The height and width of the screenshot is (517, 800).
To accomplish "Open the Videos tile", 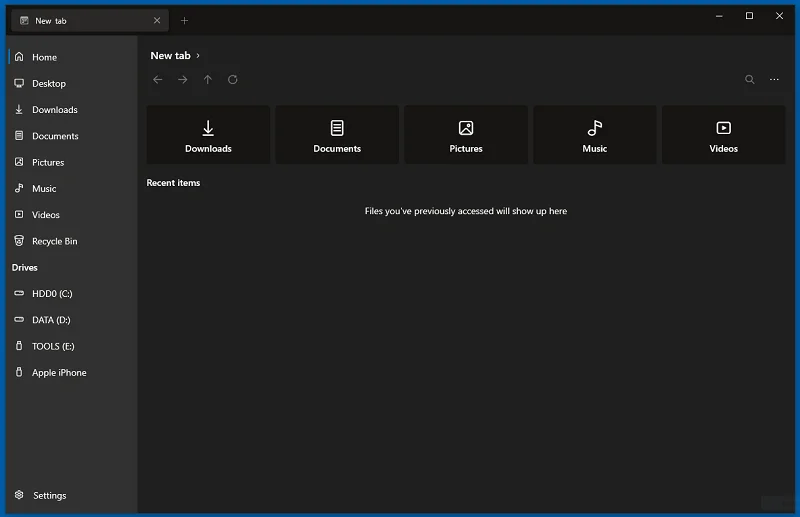I will click(x=723, y=135).
